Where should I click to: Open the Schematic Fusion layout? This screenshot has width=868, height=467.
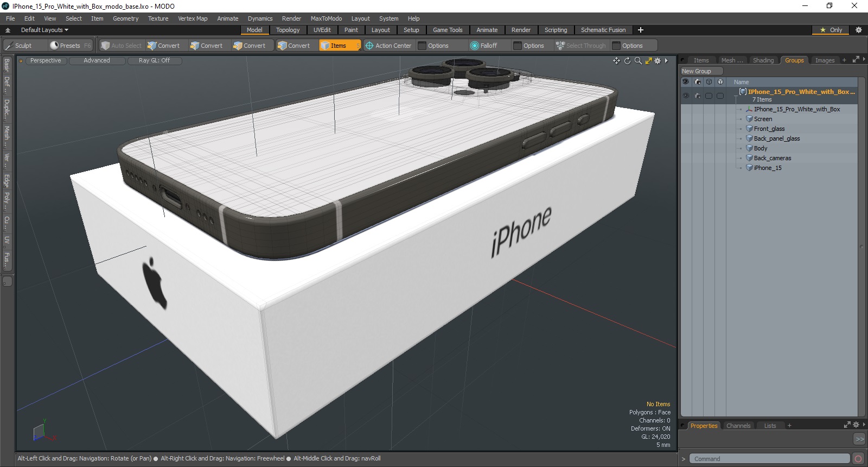coord(603,30)
